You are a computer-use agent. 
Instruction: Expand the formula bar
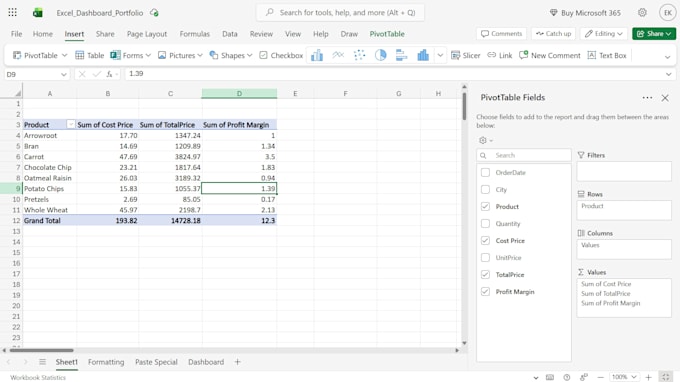[x=669, y=74]
